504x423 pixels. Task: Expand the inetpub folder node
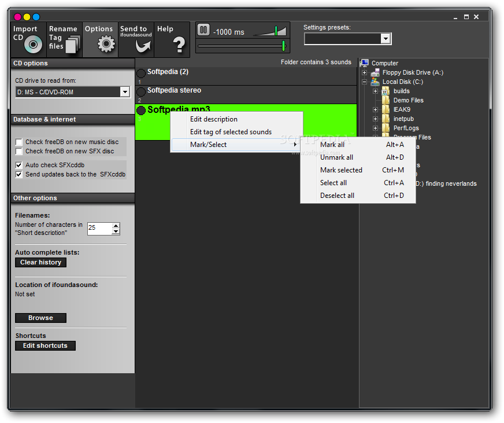pyautogui.click(x=375, y=119)
